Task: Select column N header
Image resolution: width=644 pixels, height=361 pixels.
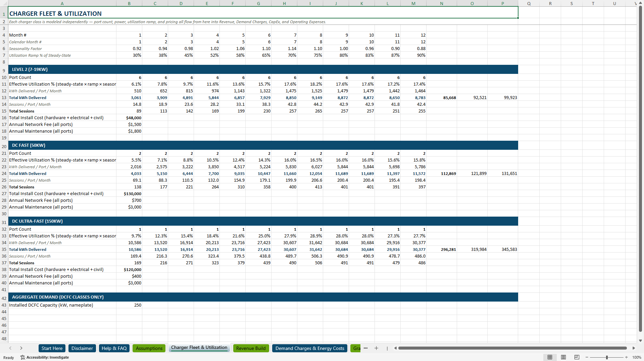Action: point(442,3)
